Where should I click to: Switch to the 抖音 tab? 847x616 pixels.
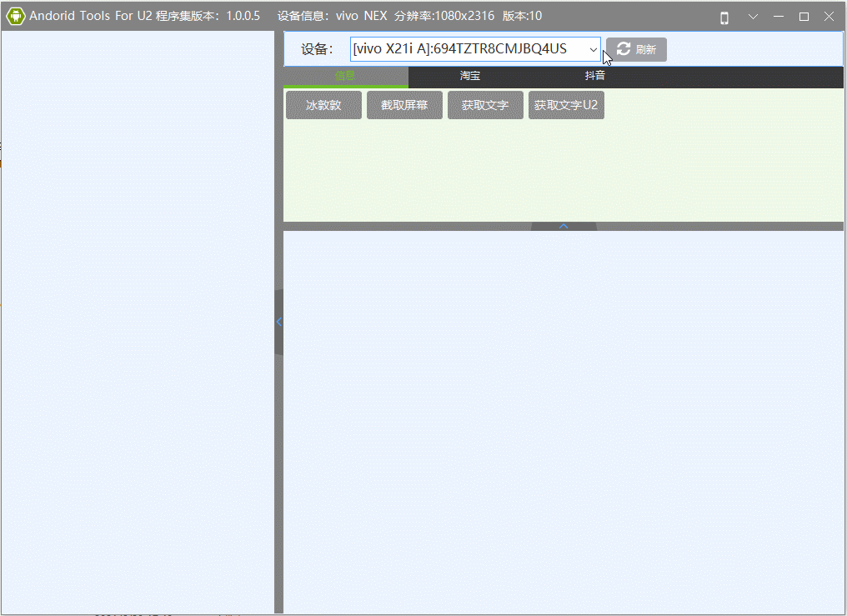pos(594,76)
